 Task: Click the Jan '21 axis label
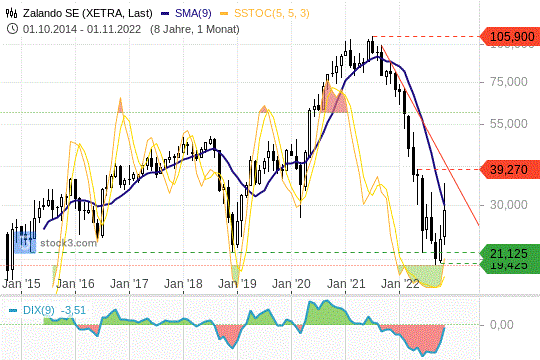(346, 284)
